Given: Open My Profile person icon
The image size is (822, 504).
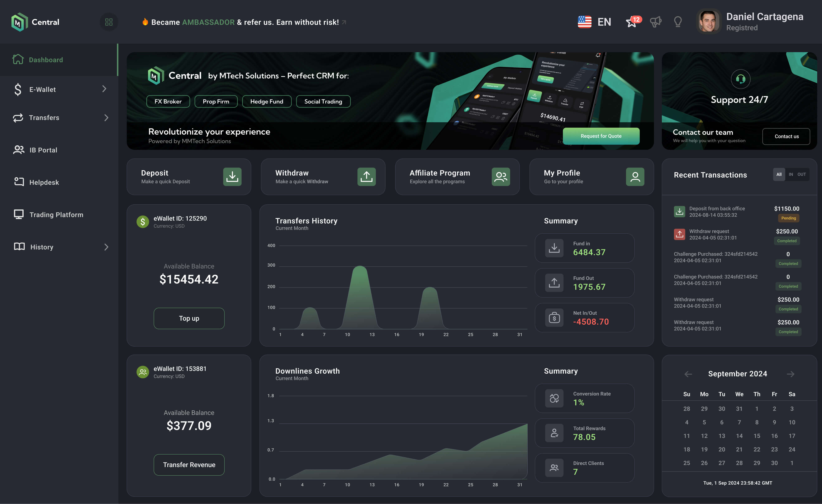Looking at the screenshot, I should coord(635,177).
